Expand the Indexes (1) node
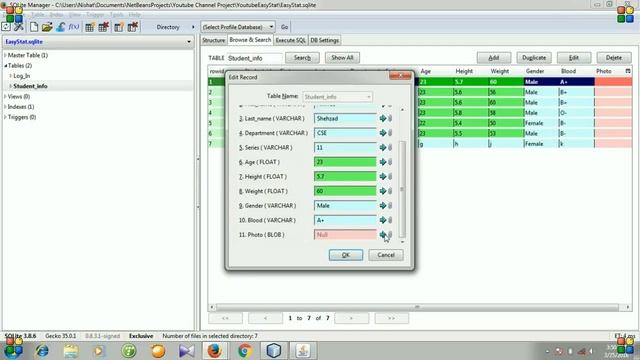 point(5,107)
